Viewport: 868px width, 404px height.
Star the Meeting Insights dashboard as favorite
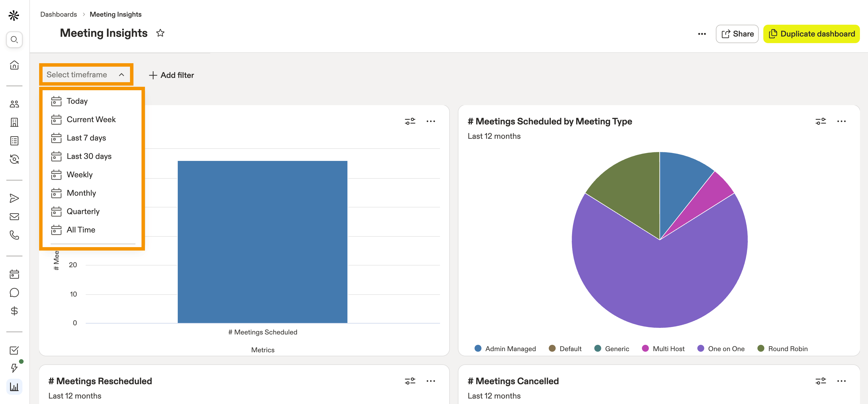coord(160,33)
